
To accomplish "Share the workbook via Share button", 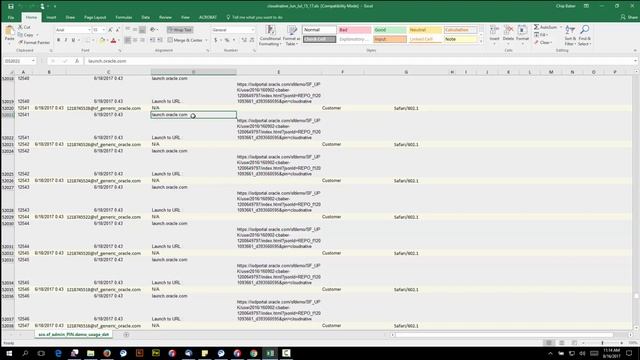I will (x=629, y=17).
